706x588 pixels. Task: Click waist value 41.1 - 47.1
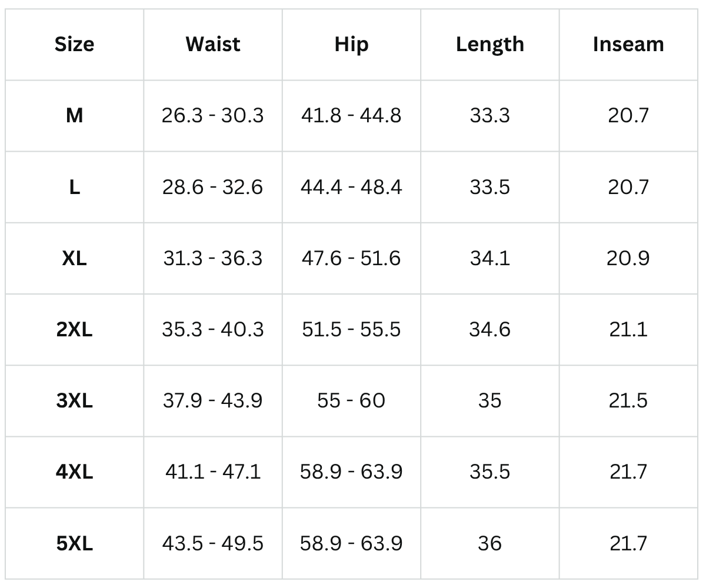[212, 472]
